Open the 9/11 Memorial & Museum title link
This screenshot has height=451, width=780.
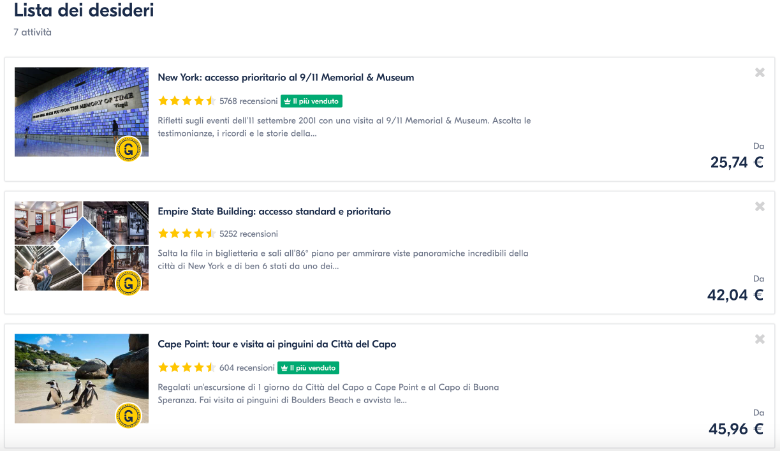286,77
